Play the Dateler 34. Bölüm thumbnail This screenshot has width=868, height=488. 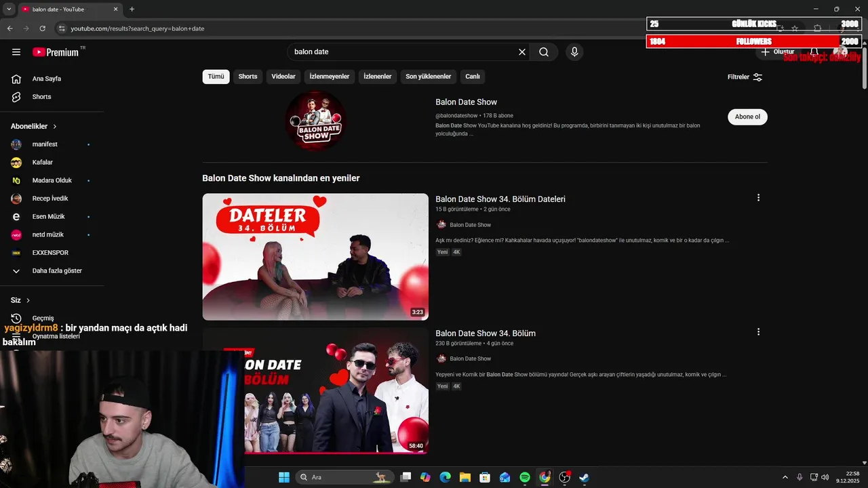click(x=315, y=257)
